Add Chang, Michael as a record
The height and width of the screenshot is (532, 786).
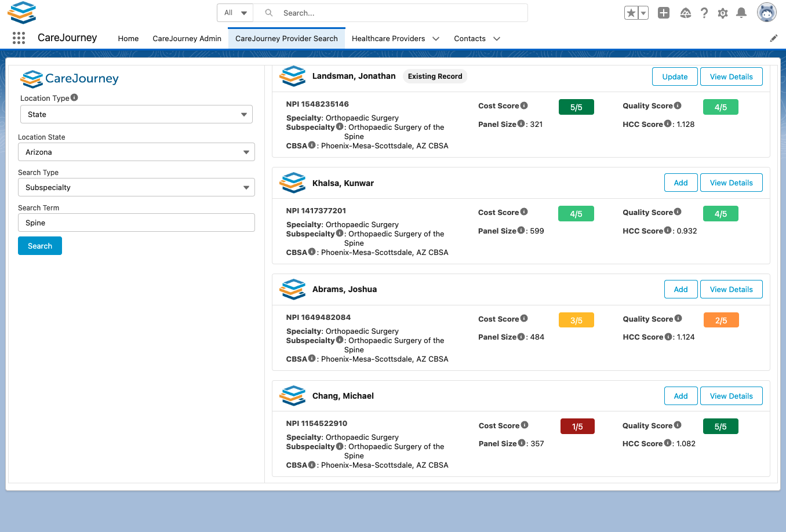pyautogui.click(x=681, y=396)
